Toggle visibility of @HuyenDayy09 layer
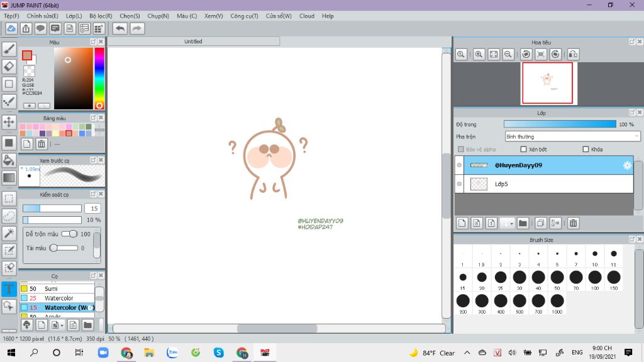The image size is (644, 362). click(x=459, y=165)
